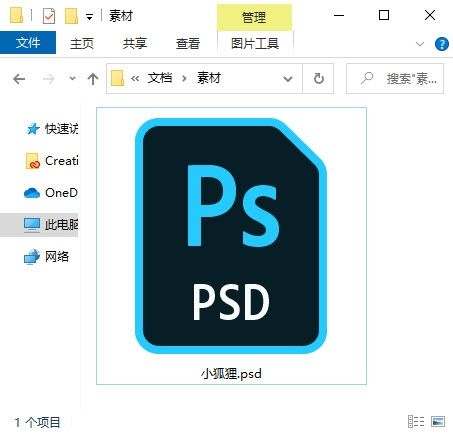This screenshot has height=434, width=453.
Task: Refresh the 素材 folder view
Action: 318,79
